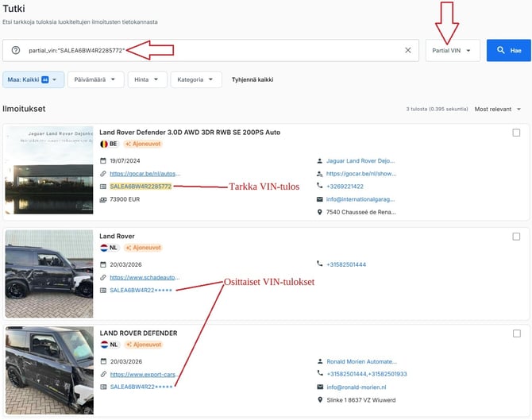Click the Jaguar Land Rover Dejo... seller link

(360, 161)
